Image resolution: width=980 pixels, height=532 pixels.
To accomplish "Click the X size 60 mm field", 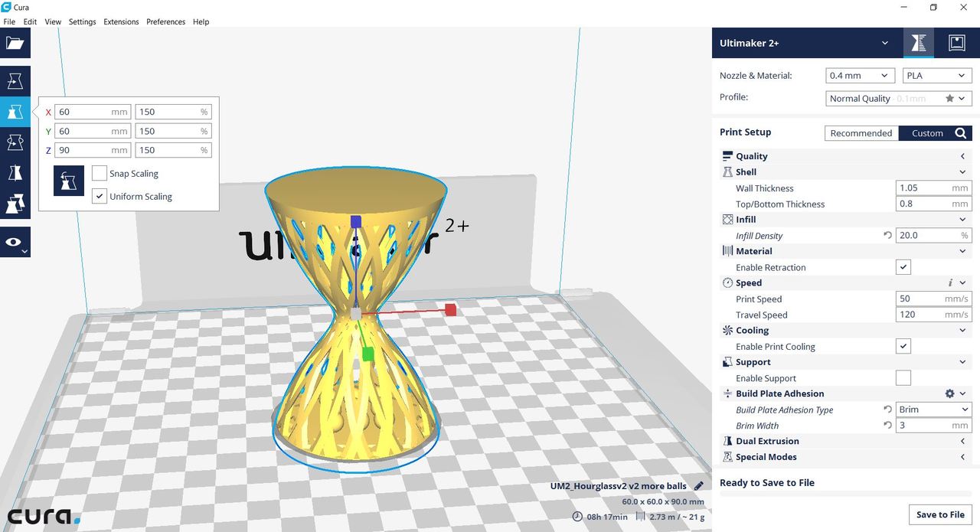I will [93, 112].
